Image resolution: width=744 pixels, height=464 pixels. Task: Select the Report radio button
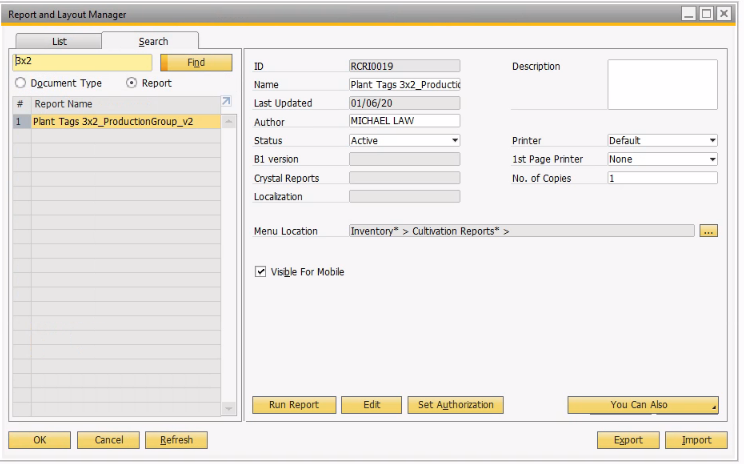tap(131, 83)
